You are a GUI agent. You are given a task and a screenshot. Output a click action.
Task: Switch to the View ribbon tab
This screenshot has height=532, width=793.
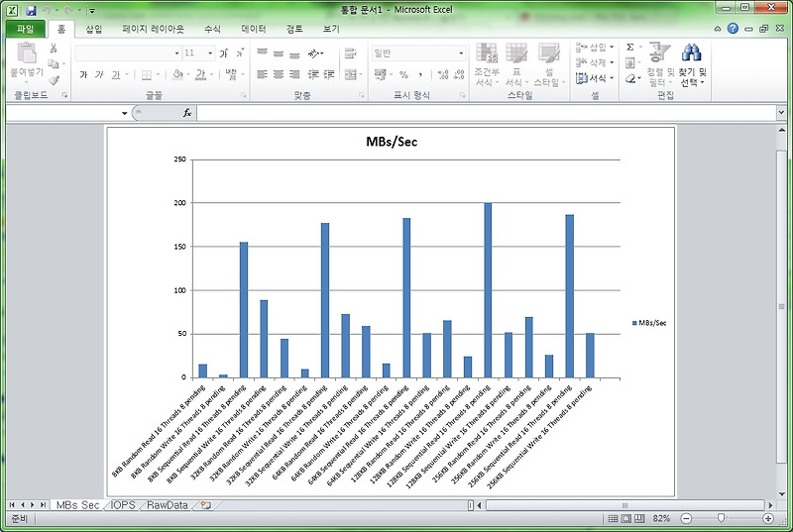[331, 29]
